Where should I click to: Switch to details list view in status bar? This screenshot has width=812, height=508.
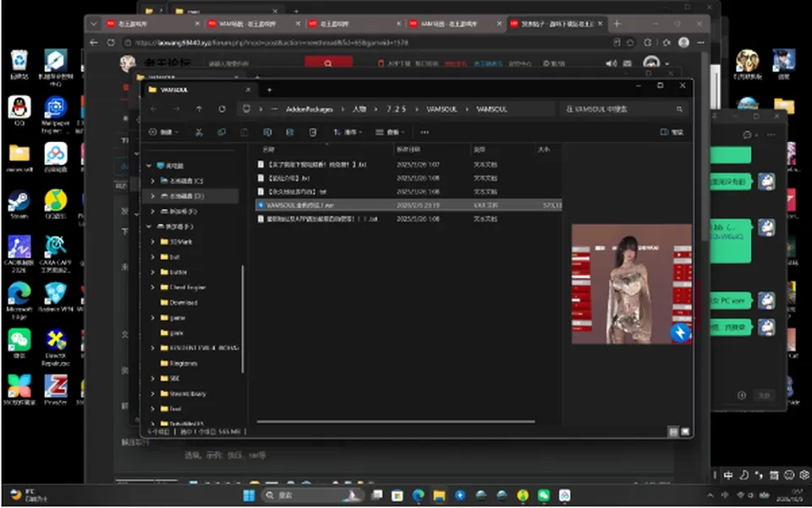pos(673,431)
